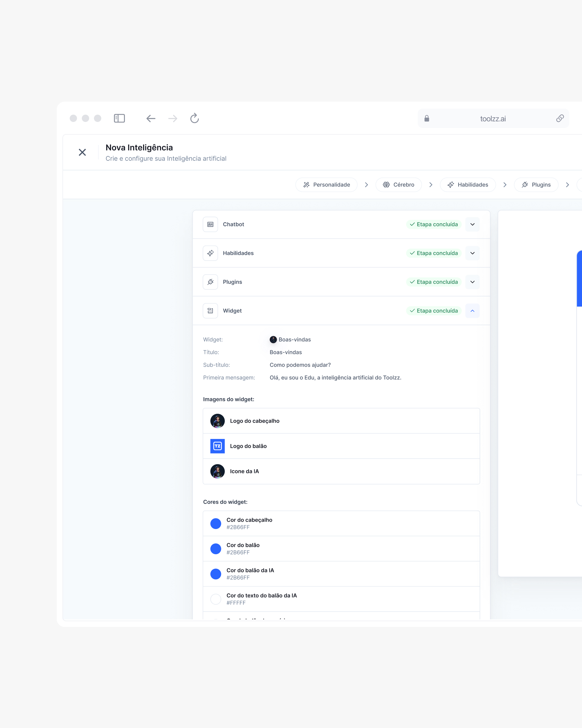
Task: Click the Chatbot section icon
Action: (x=210, y=224)
